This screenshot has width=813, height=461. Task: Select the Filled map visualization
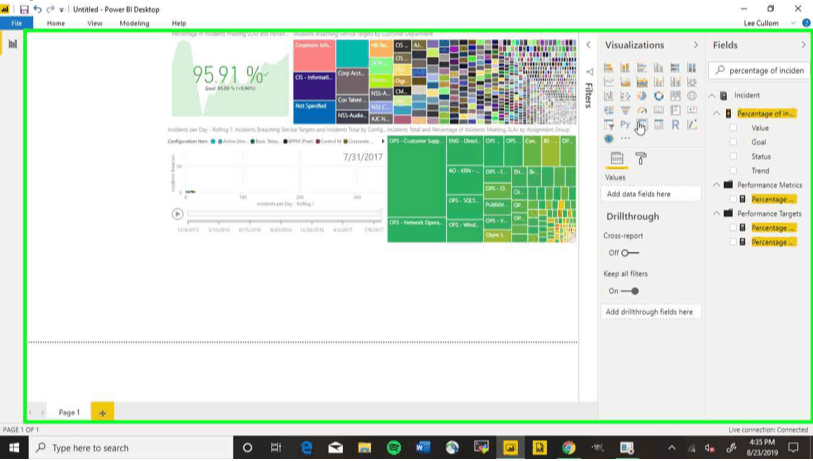609,110
